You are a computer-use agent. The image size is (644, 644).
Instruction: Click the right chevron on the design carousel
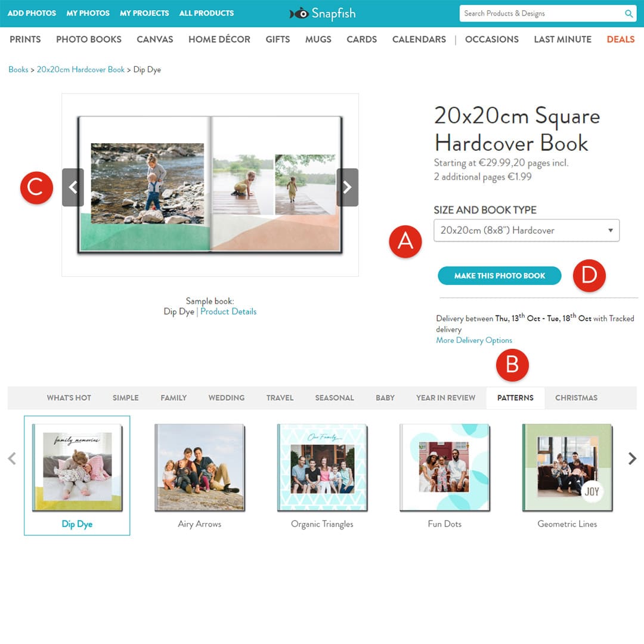point(632,459)
